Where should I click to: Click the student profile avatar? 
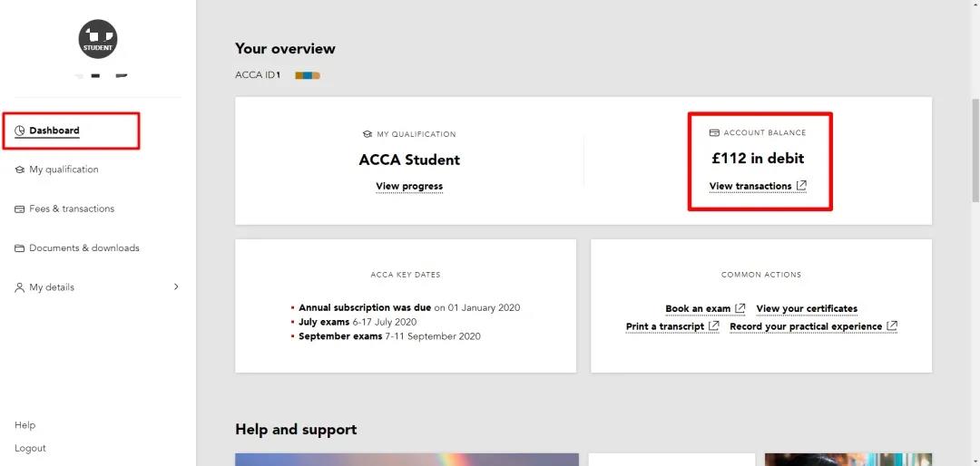click(98, 40)
